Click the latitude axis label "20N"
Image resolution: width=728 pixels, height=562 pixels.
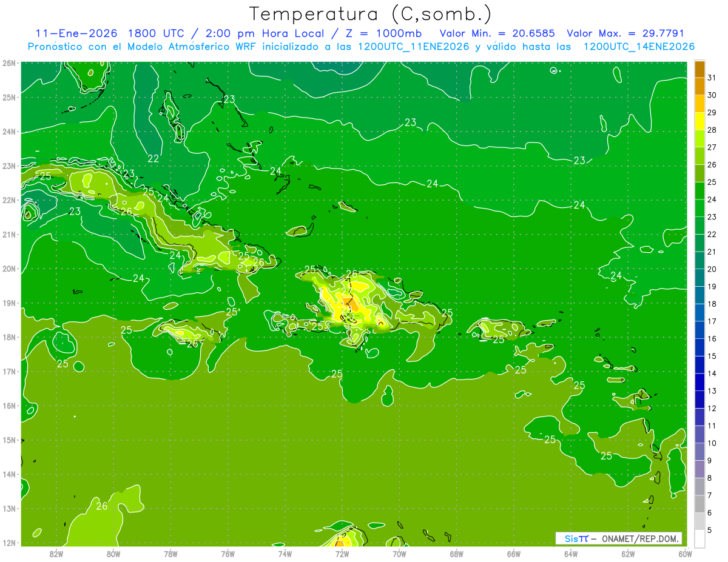coord(9,269)
